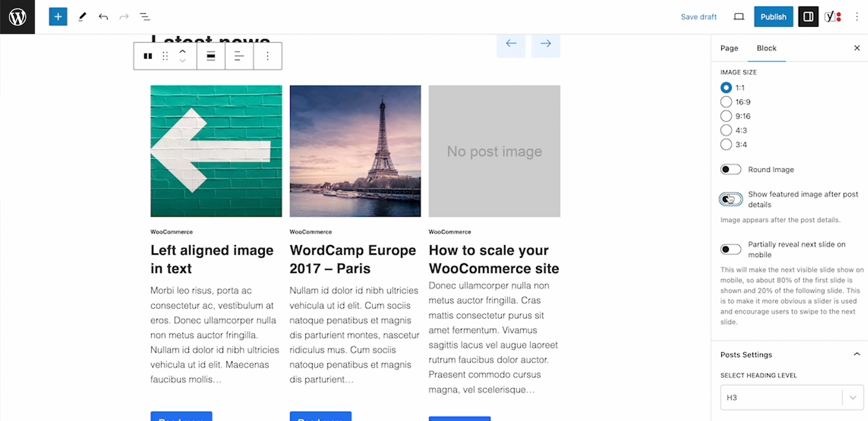The height and width of the screenshot is (421, 868).
Task: Click WooCommerce category above 'WordCamp Europe'
Action: [311, 232]
